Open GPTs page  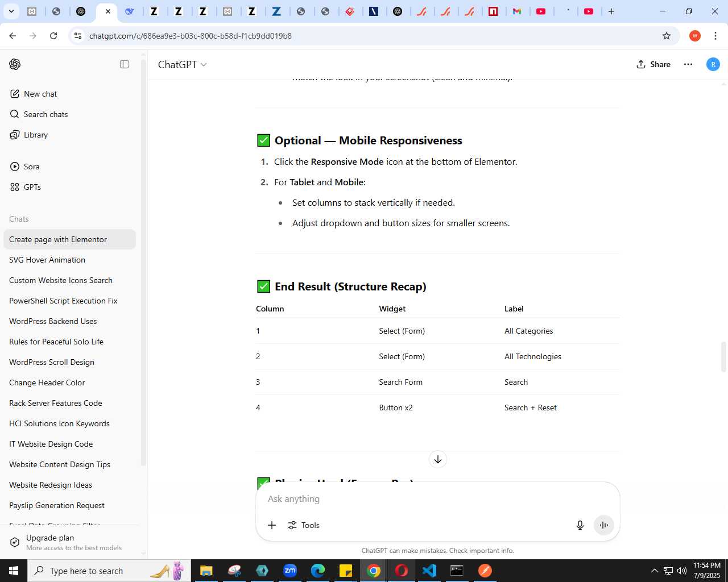(x=32, y=187)
